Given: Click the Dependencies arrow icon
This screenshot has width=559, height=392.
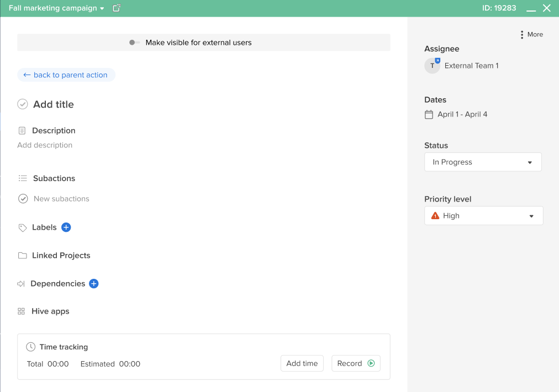Looking at the screenshot, I should [x=21, y=284].
